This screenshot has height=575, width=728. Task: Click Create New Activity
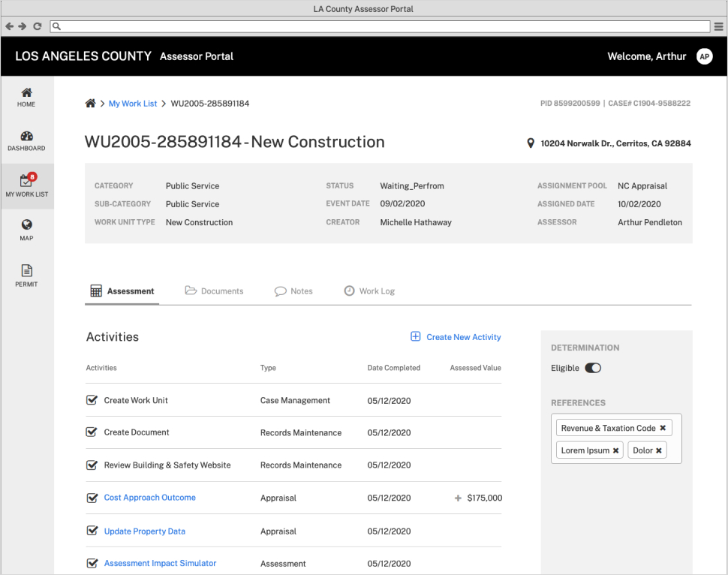(x=456, y=337)
